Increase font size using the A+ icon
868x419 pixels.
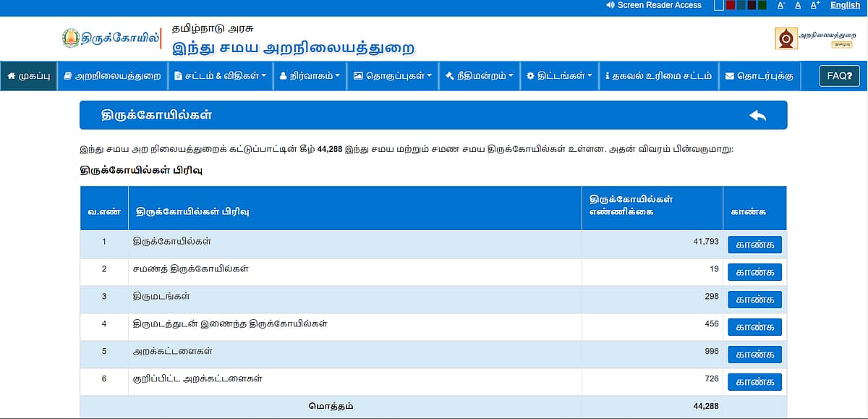814,5
